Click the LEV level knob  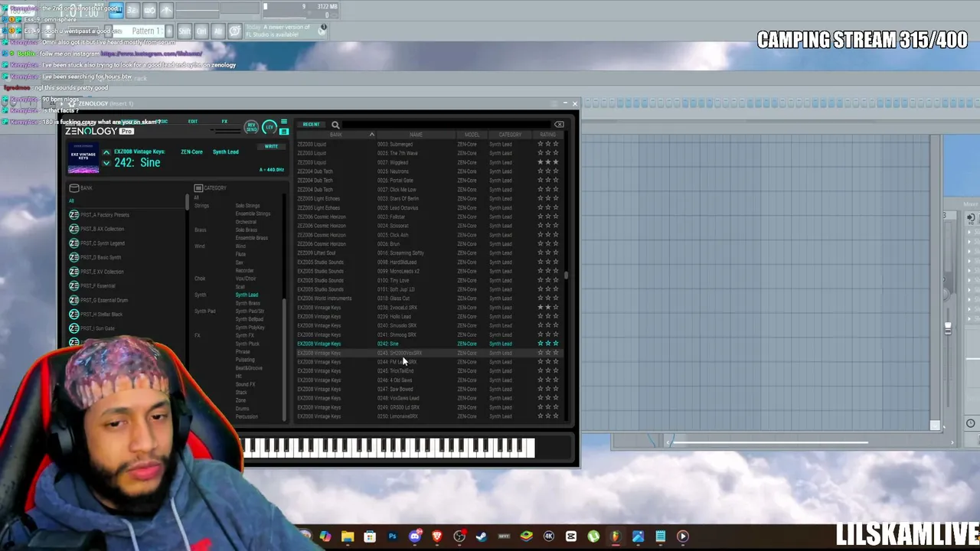pos(269,127)
